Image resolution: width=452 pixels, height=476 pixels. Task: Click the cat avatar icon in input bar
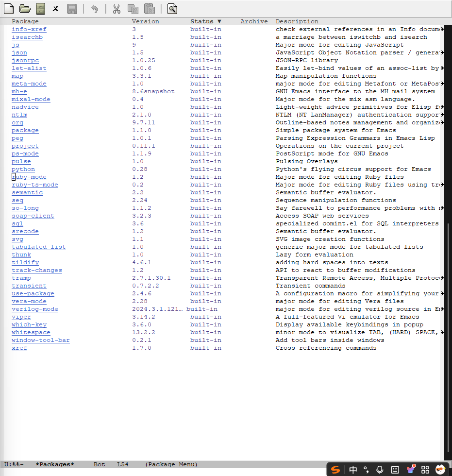(x=440, y=469)
